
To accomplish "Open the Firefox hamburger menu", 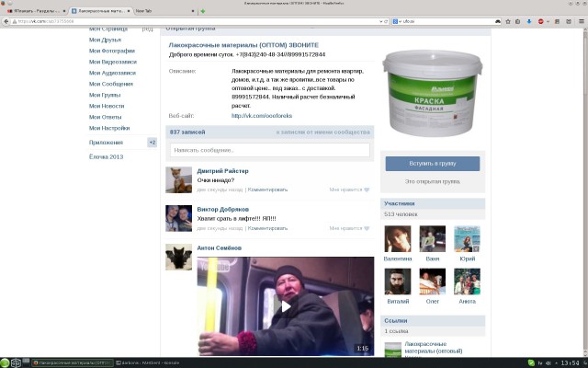I will (x=582, y=21).
